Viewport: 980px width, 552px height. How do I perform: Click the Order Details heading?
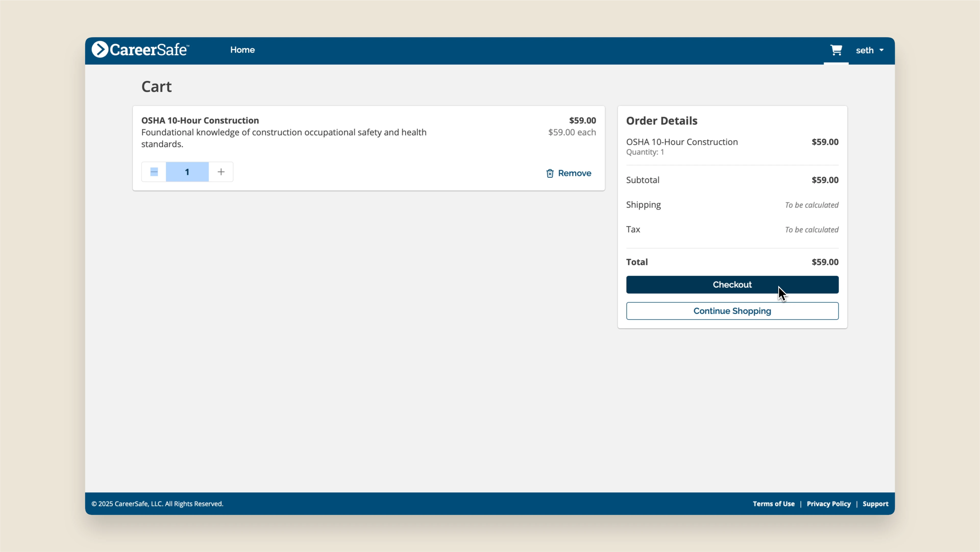tap(661, 121)
